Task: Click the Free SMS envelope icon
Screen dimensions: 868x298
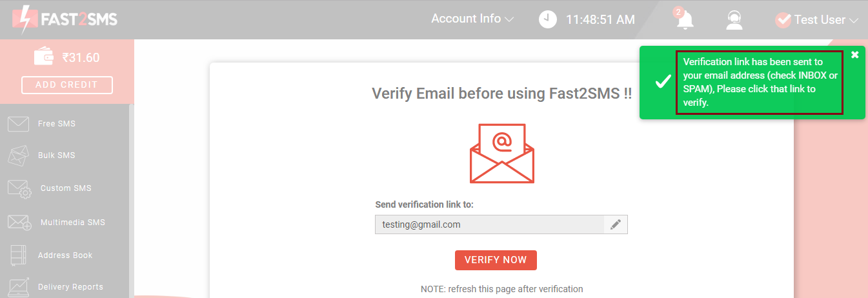Action: pyautogui.click(x=18, y=124)
